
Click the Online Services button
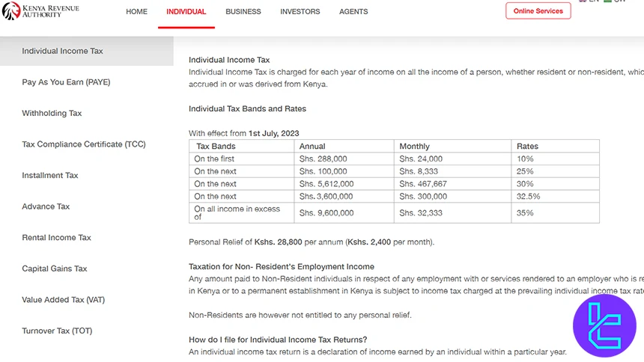pos(538,11)
